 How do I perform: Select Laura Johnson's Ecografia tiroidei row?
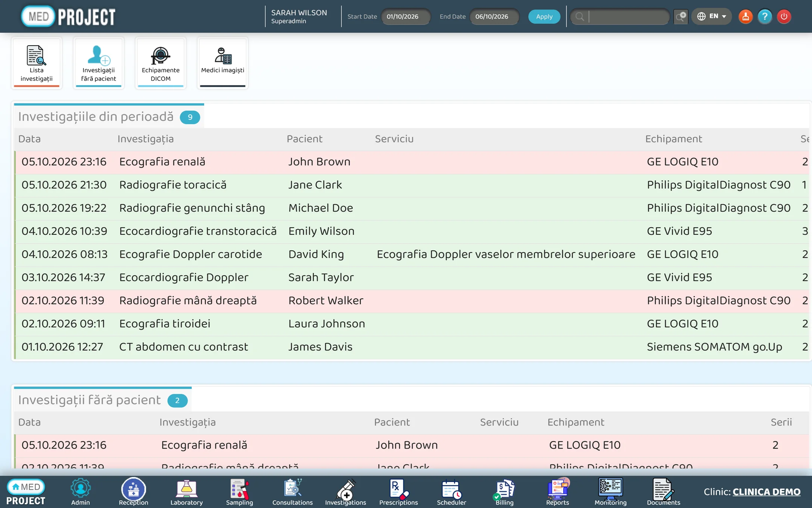(x=412, y=324)
